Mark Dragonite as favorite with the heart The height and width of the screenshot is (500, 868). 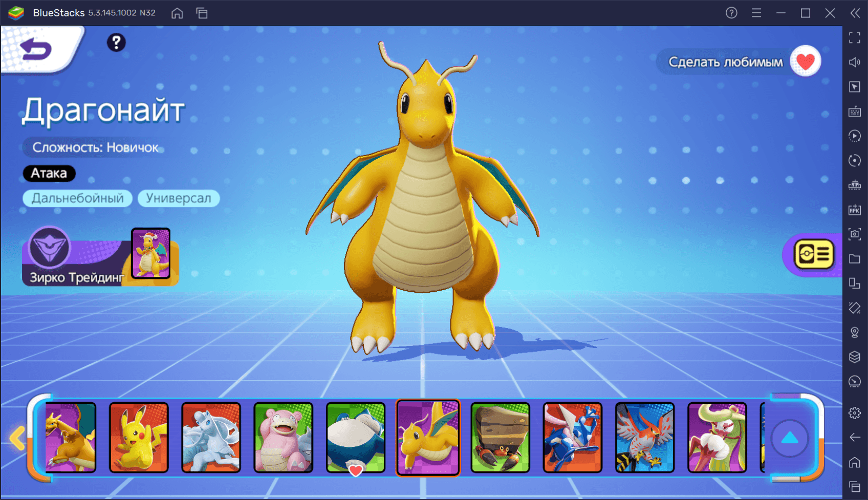806,61
